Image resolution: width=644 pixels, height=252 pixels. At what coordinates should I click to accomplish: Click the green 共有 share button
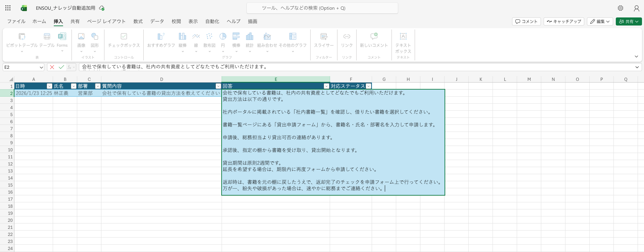point(629,21)
